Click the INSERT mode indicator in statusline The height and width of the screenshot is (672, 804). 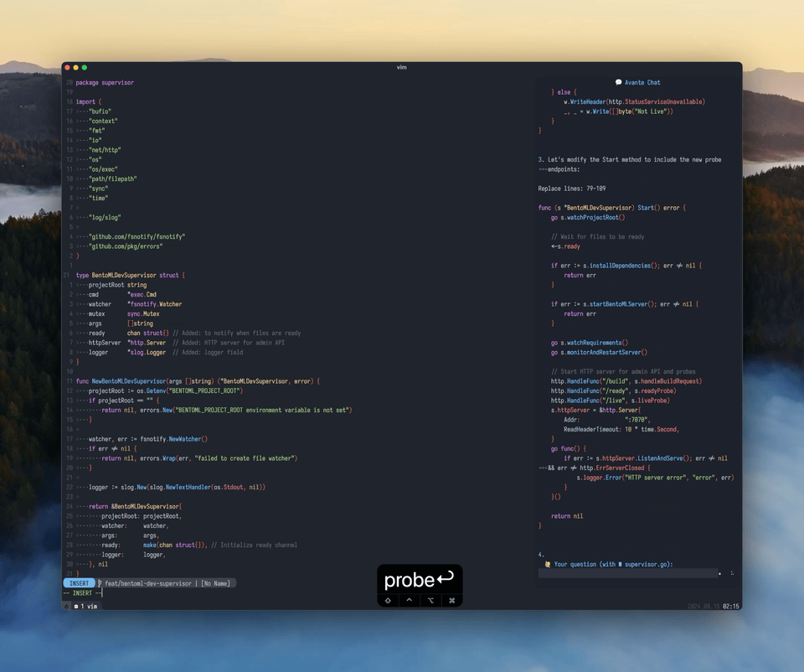(x=79, y=583)
